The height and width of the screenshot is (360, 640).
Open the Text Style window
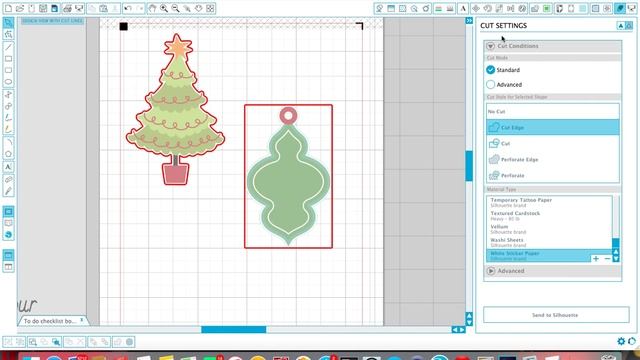pos(462,8)
